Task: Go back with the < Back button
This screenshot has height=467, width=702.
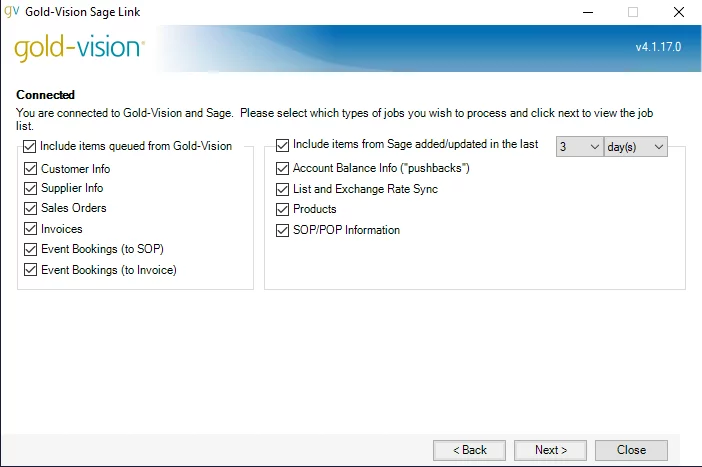Action: coord(469,450)
